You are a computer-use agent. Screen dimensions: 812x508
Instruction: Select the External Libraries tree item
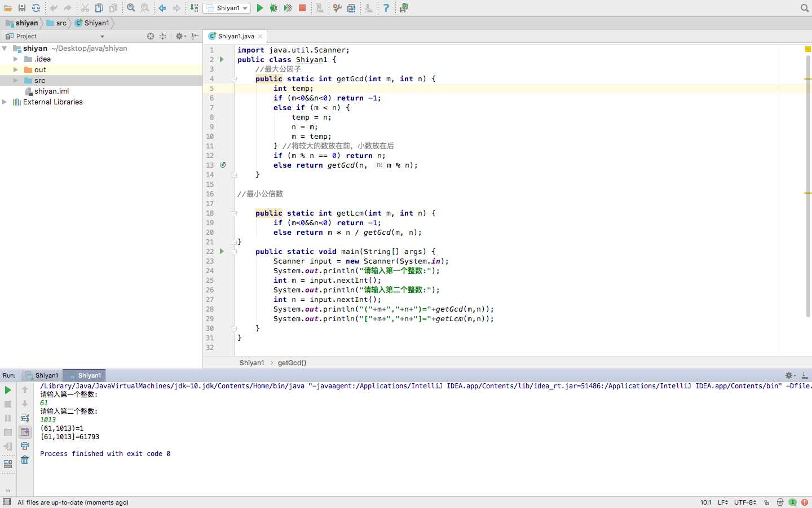point(48,102)
